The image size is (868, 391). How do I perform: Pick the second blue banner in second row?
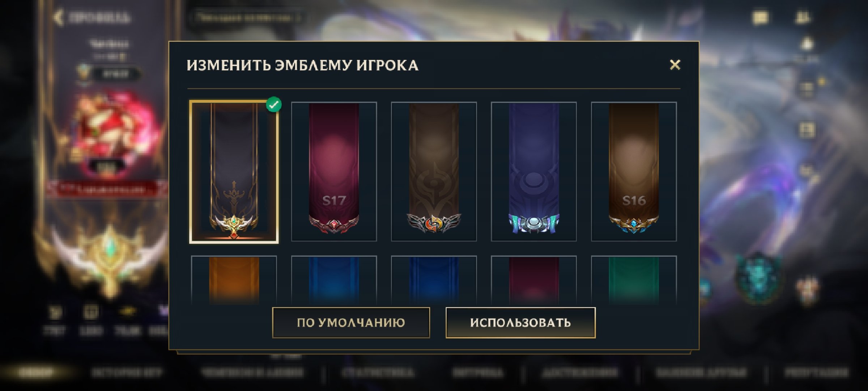click(434, 279)
